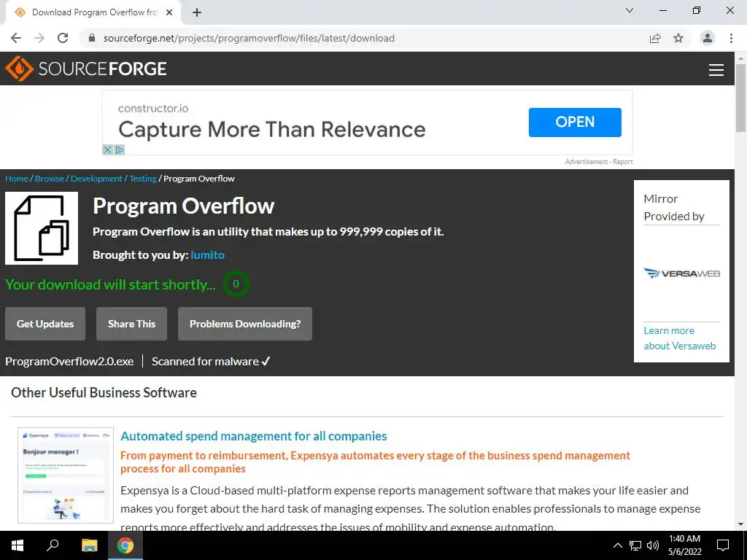The height and width of the screenshot is (560, 747).
Task: Click the Chrome taskbar icon
Action: [125, 545]
